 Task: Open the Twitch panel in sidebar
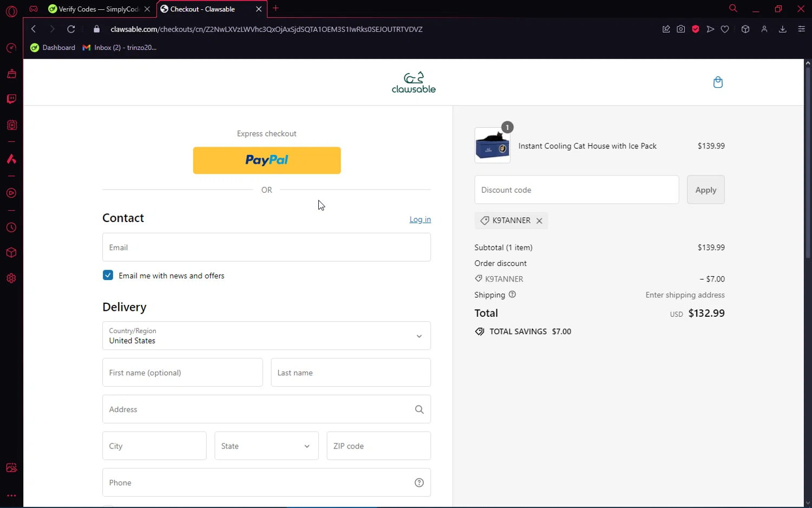[11, 99]
